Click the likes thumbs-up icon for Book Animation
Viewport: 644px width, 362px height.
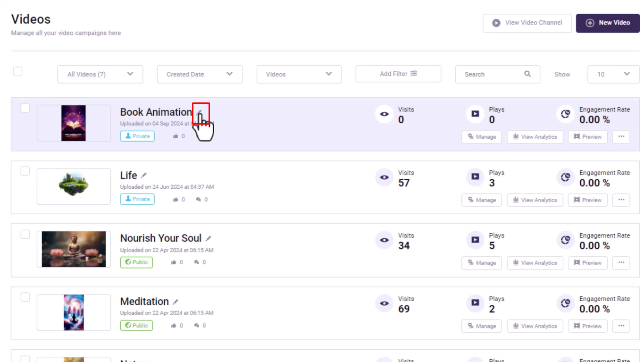176,136
